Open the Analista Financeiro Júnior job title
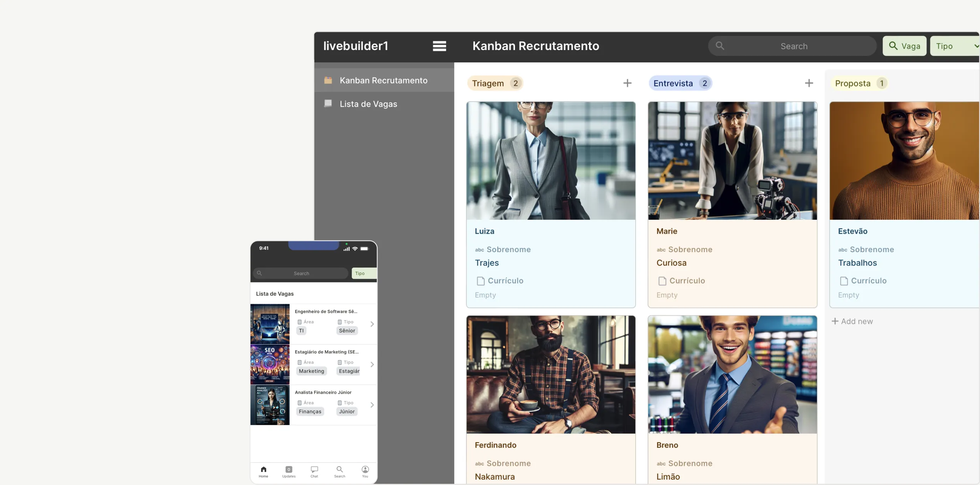Image resolution: width=980 pixels, height=485 pixels. pyautogui.click(x=323, y=392)
